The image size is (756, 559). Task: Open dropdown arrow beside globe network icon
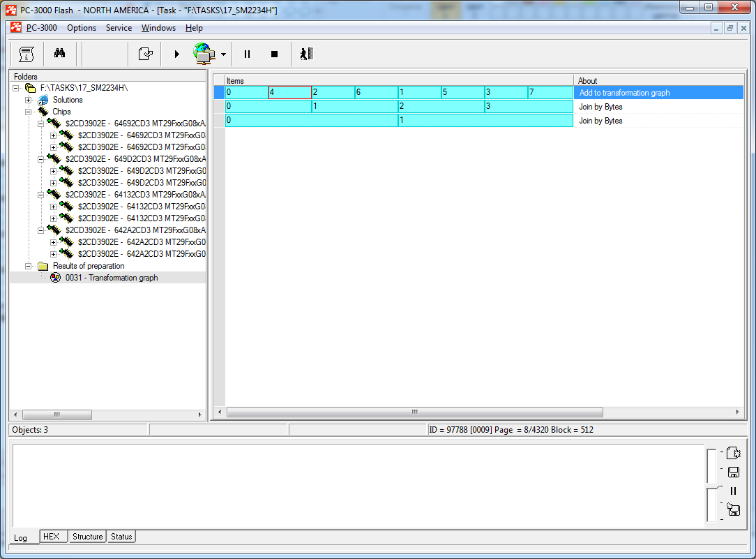[223, 54]
